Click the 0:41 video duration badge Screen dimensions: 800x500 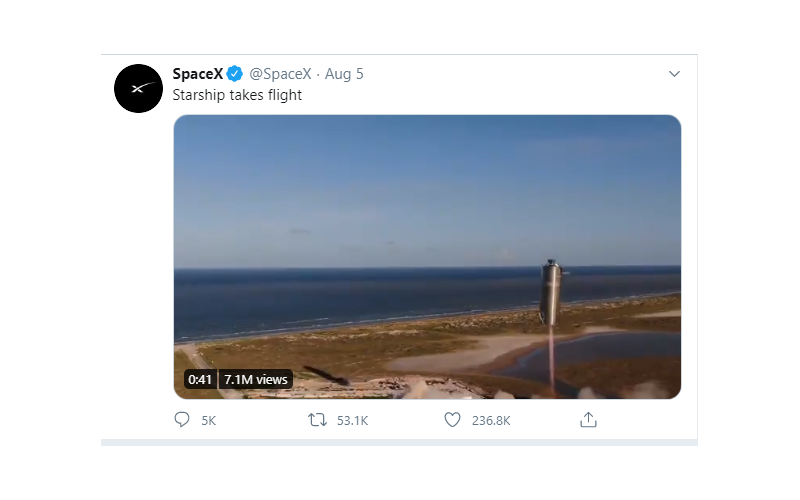click(x=200, y=379)
